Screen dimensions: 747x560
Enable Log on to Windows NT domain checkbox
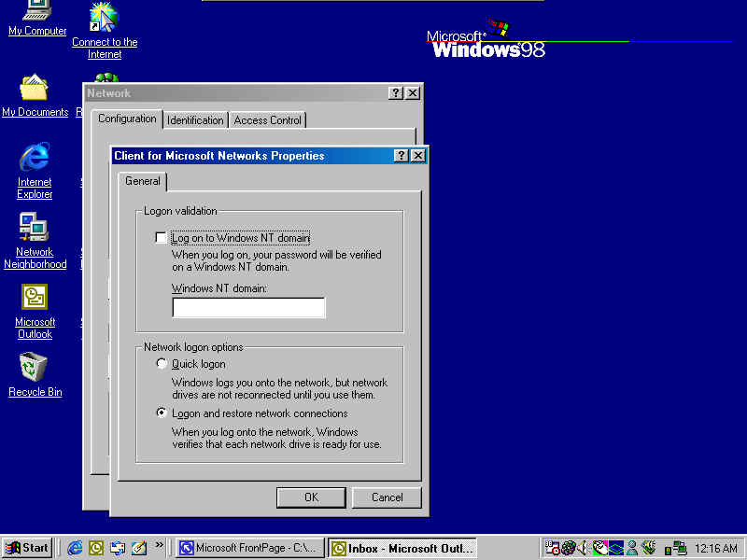(162, 238)
